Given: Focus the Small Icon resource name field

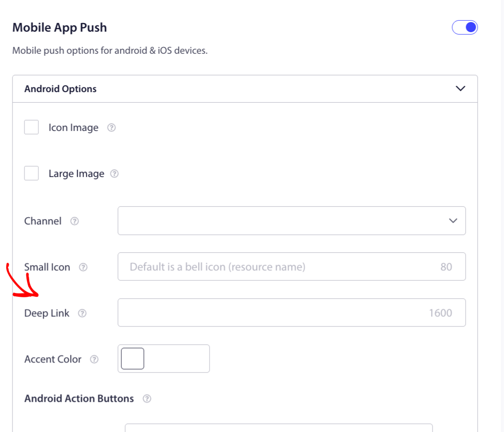Looking at the screenshot, I should pos(283,267).
